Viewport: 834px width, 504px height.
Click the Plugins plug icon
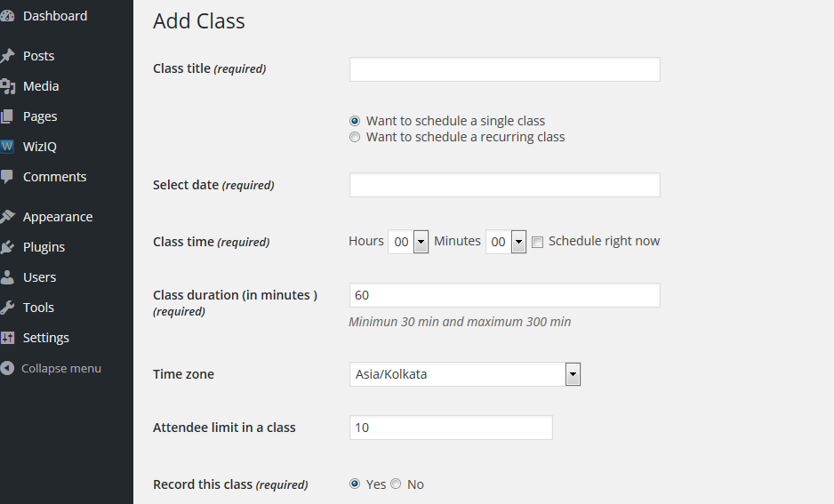tap(7, 247)
